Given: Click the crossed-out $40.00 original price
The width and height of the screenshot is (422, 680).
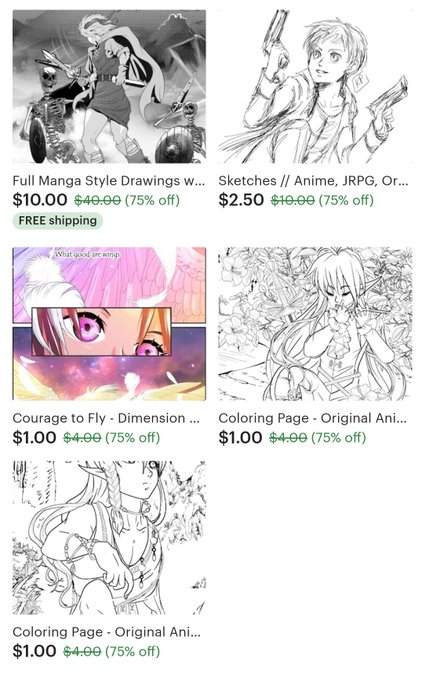Looking at the screenshot, I should click(x=98, y=200).
